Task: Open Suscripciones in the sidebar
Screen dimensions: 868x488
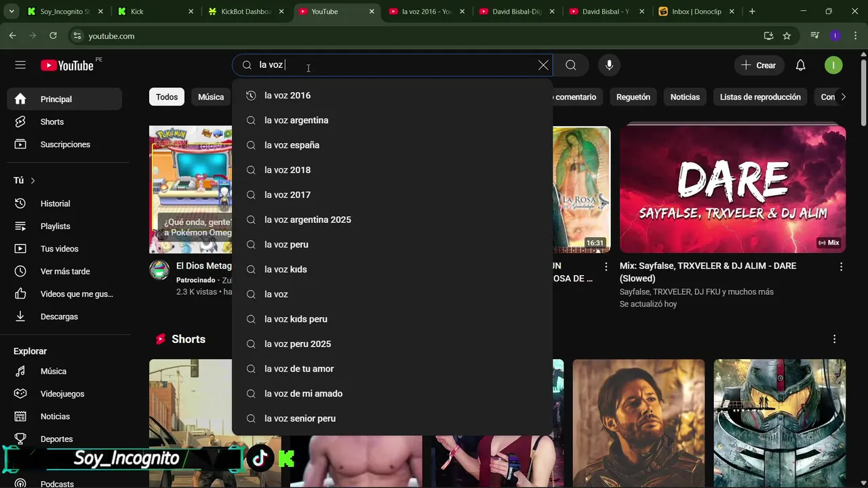Action: 64,144
